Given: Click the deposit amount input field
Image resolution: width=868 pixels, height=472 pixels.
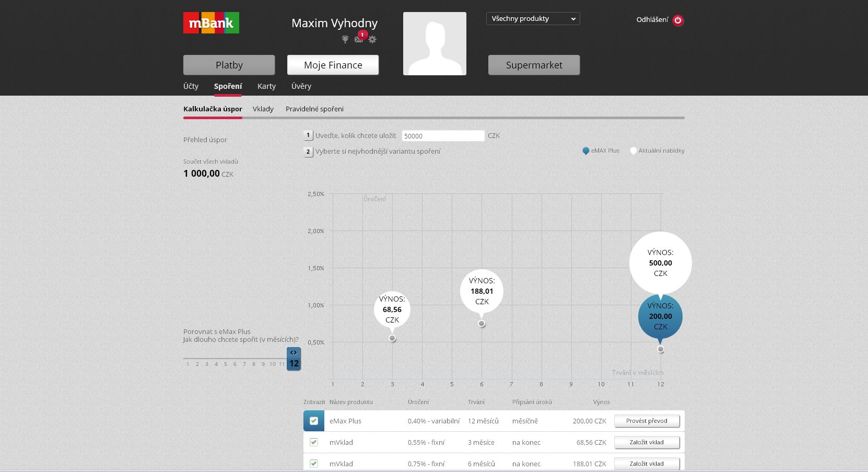Looking at the screenshot, I should click(443, 136).
